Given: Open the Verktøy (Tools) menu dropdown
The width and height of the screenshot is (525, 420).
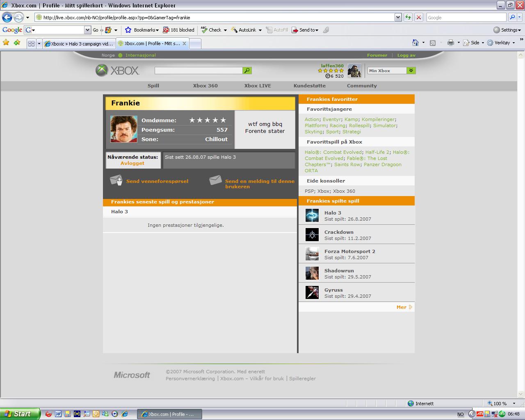Looking at the screenshot, I should pyautogui.click(x=501, y=43).
